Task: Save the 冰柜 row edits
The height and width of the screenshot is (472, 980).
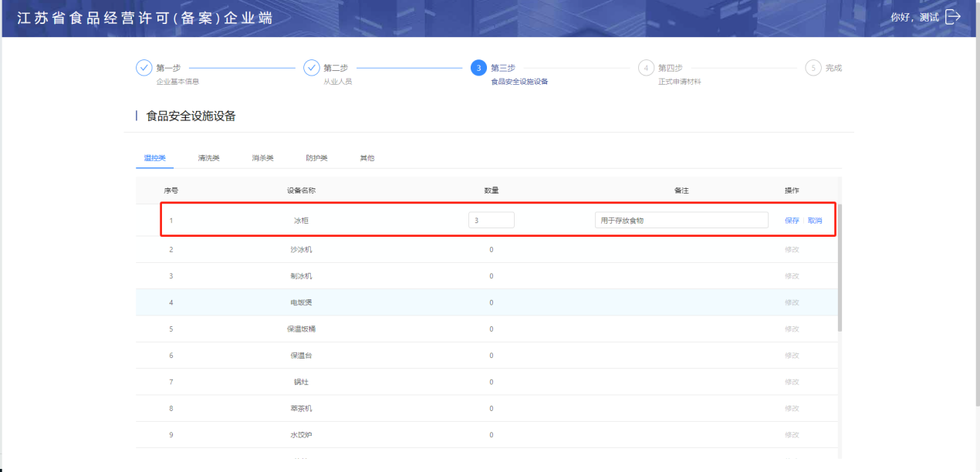Action: (x=792, y=221)
